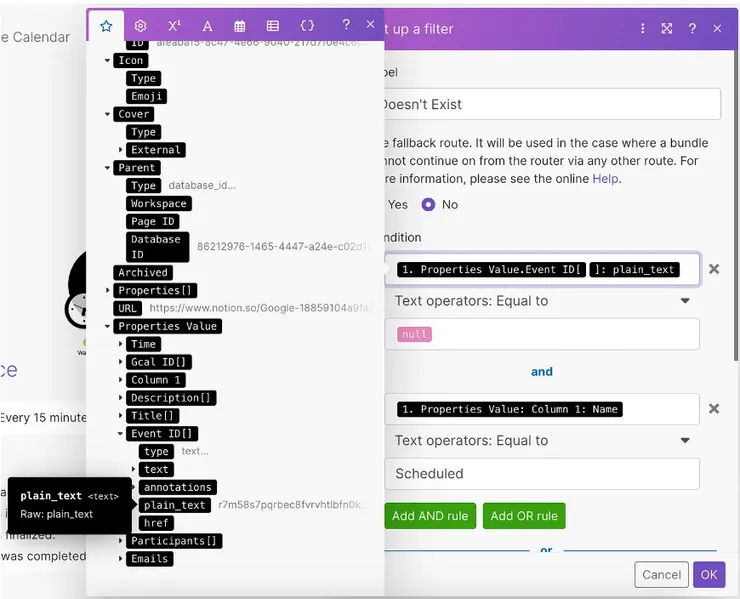740x599 pixels.
Task: Expand the Gcal ID[] node
Action: [120, 362]
